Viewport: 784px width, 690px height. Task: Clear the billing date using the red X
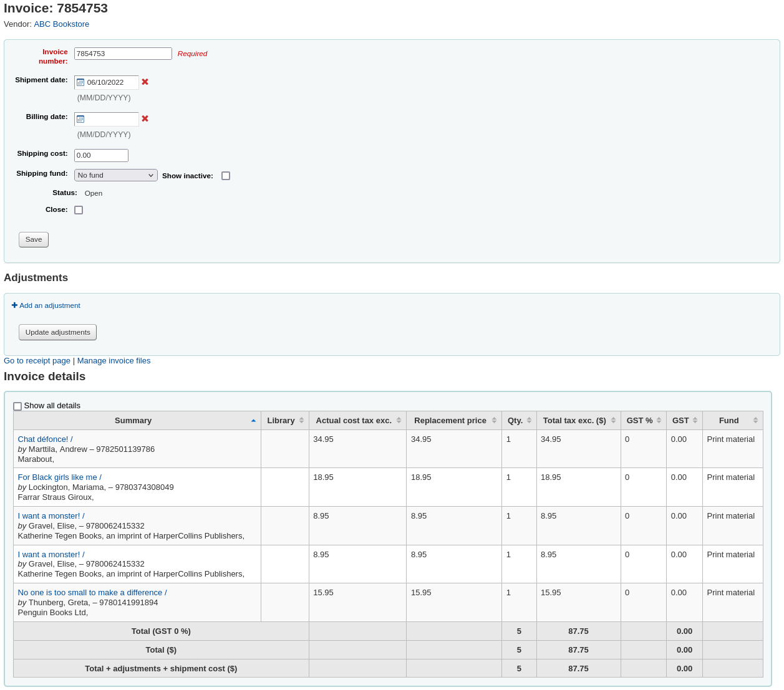[x=145, y=118]
